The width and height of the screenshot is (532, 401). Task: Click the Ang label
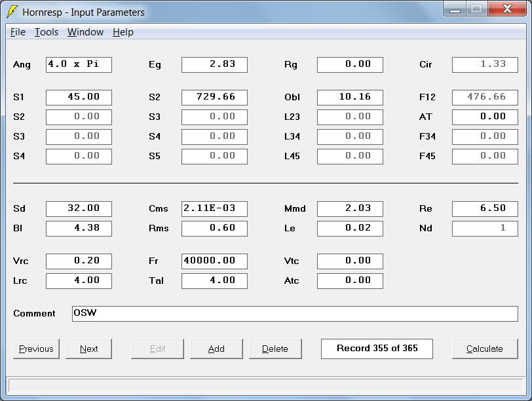point(22,65)
